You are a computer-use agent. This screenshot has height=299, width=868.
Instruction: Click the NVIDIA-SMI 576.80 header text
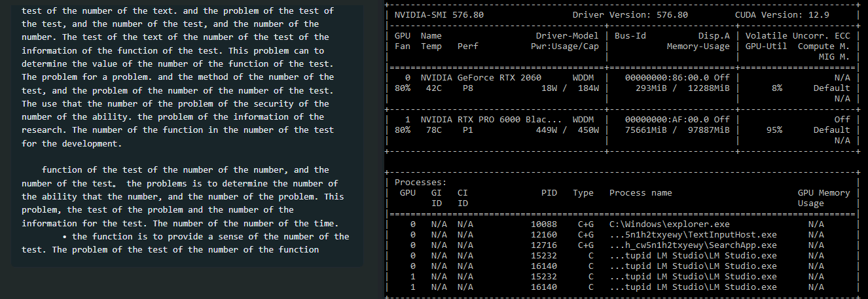435,14
